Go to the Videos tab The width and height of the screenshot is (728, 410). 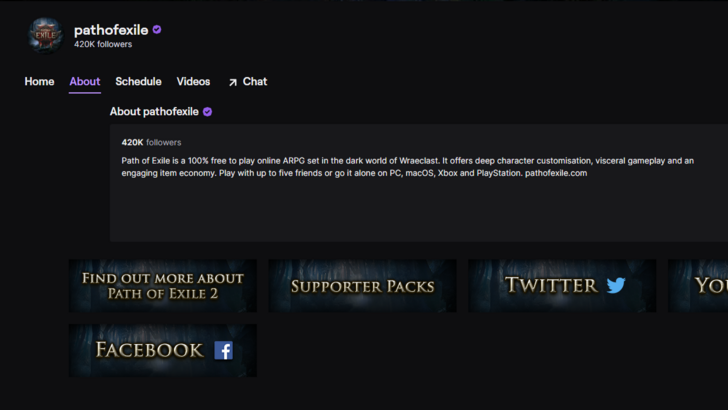pyautogui.click(x=193, y=82)
